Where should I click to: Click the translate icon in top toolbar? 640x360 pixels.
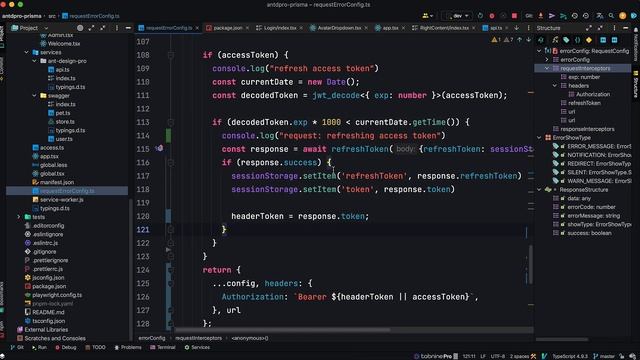coord(600,16)
